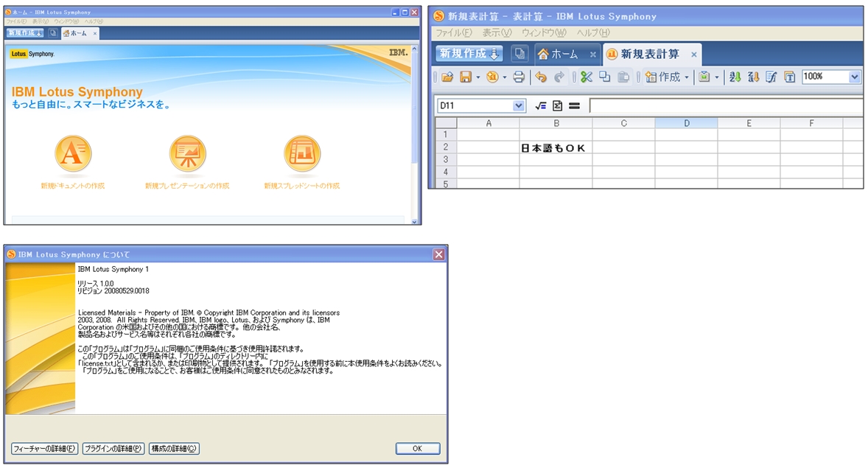Open the Save icon's dropdown arrow
The height and width of the screenshot is (468, 868).
[477, 77]
